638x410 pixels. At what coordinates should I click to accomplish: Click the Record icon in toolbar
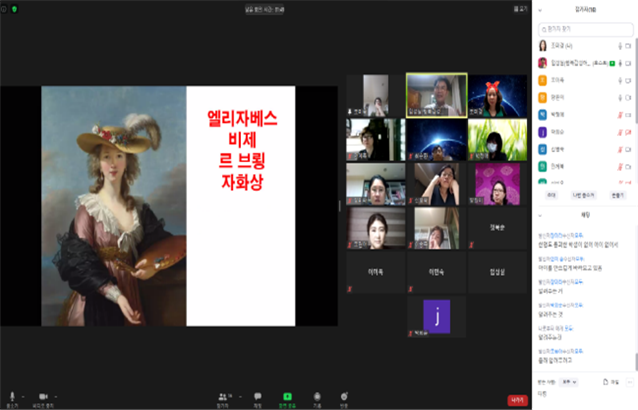click(x=317, y=396)
